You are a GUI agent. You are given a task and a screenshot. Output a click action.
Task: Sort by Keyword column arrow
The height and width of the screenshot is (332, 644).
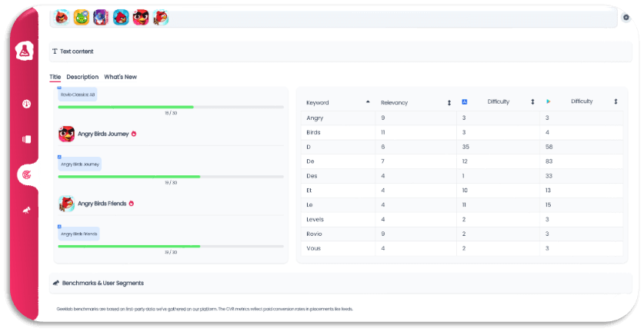(368, 101)
